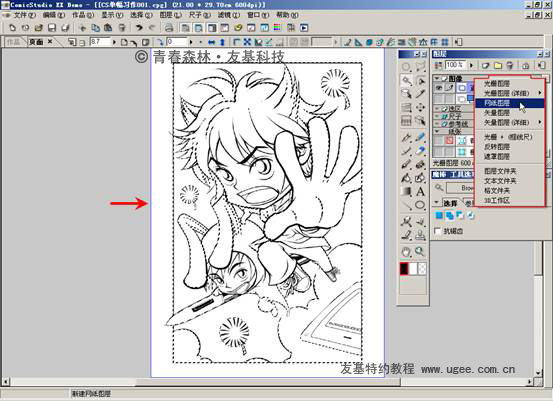Click the horizontal scrollbar right arrow
Image resolution: width=553 pixels, height=401 pixels.
(x=530, y=382)
